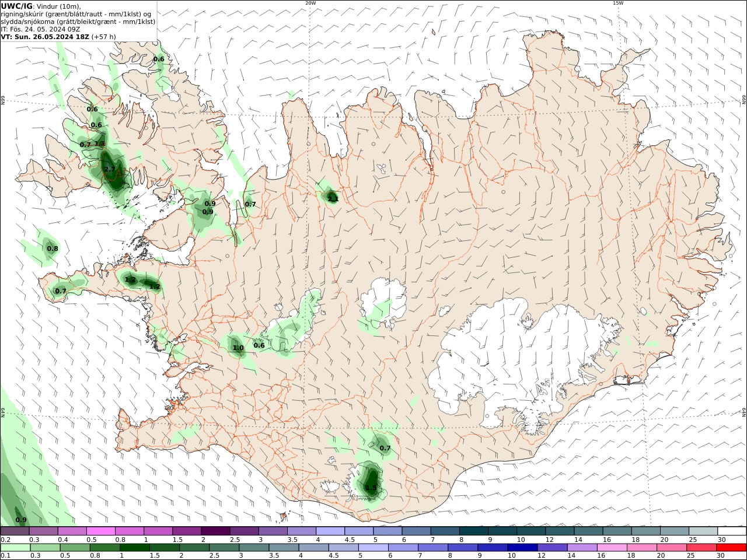Click the light pink 16 swatch in lower legend
Screen dimensions: 747x560
(612, 548)
